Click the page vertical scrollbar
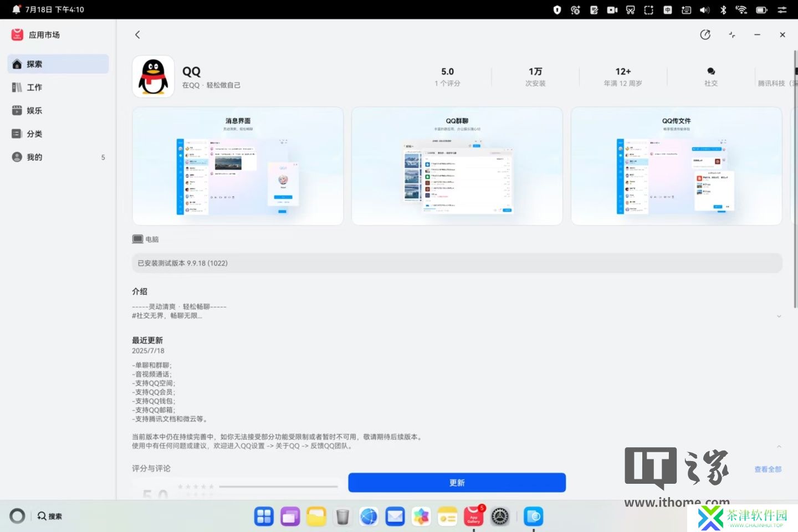This screenshot has width=798, height=532. pos(795,180)
